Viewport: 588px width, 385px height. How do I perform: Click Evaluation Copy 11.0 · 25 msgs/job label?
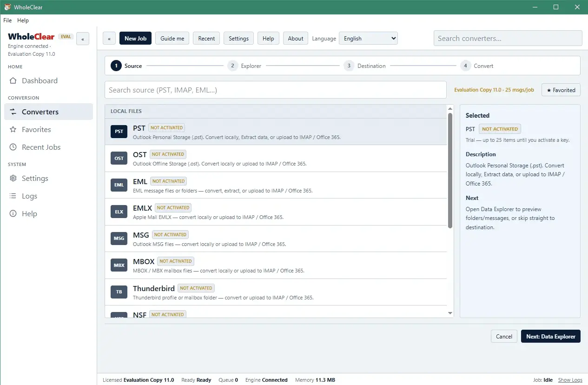pyautogui.click(x=494, y=90)
